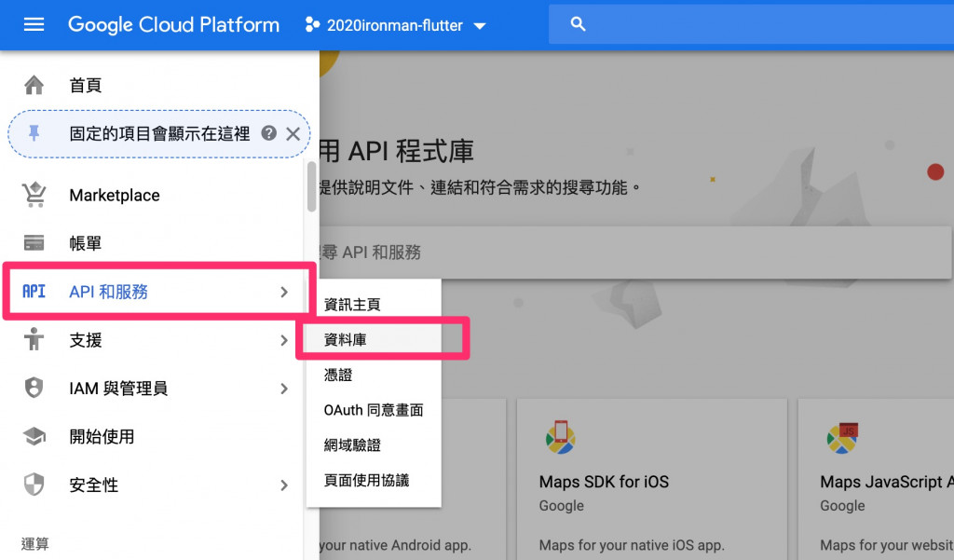954x560 pixels.
Task: Open help for pinned items hint
Action: point(268,133)
